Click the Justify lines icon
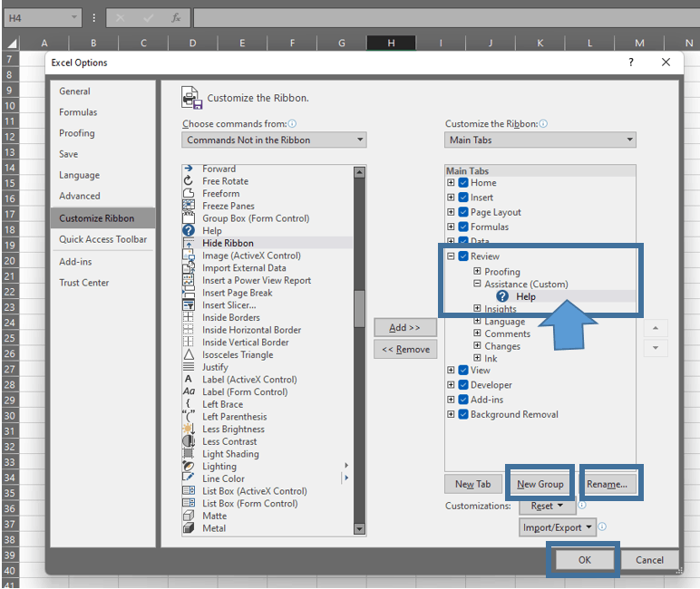This screenshot has width=700, height=589. pyautogui.click(x=189, y=367)
